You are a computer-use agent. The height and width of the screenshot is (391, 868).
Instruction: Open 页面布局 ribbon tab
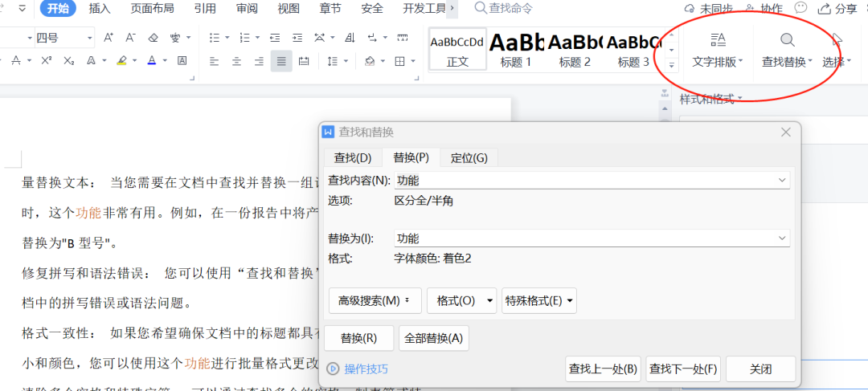coord(152,8)
